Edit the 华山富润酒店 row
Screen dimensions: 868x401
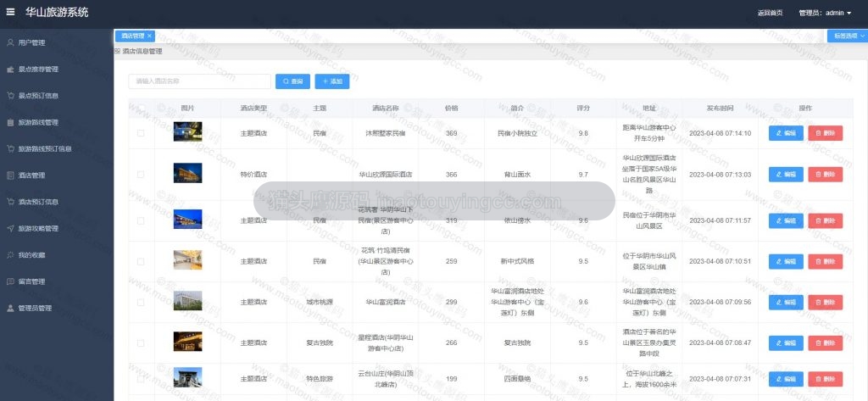(786, 303)
